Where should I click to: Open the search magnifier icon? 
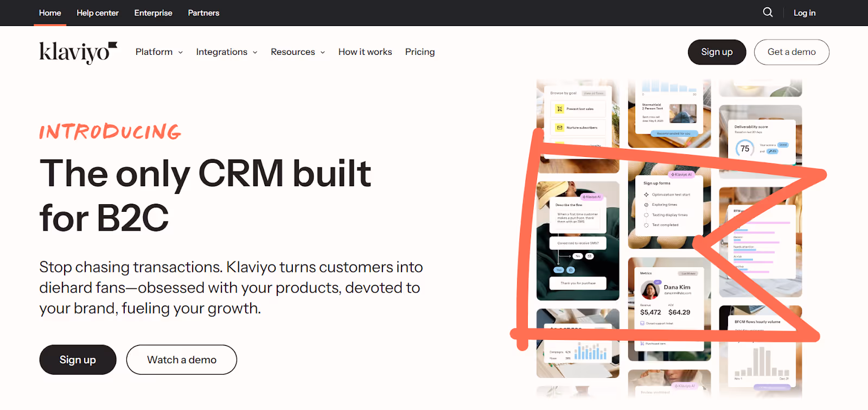click(768, 12)
